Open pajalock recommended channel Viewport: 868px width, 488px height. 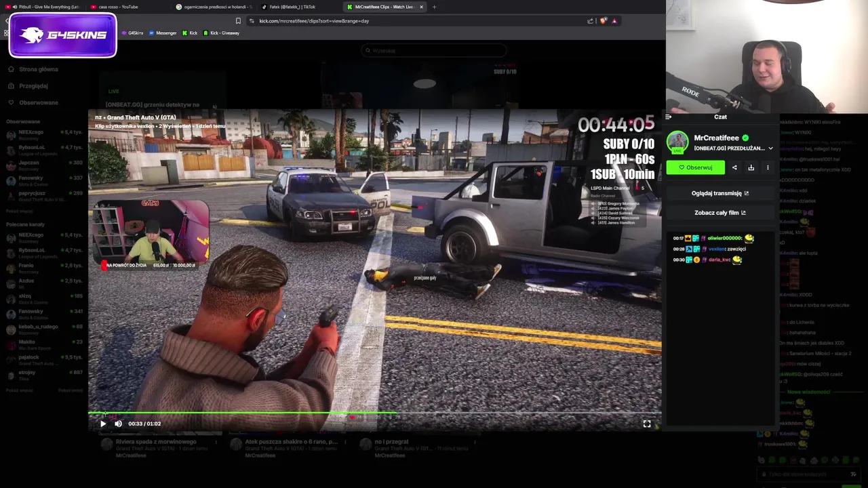pyautogui.click(x=44, y=360)
